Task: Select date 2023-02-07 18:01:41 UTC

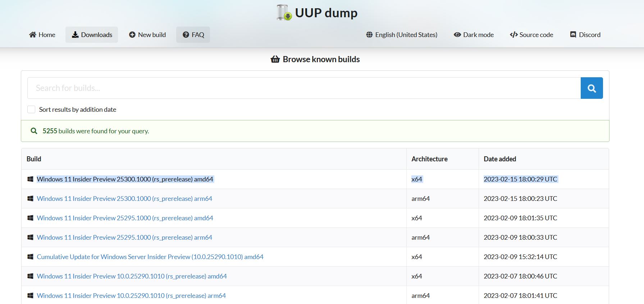Action: tap(520, 296)
